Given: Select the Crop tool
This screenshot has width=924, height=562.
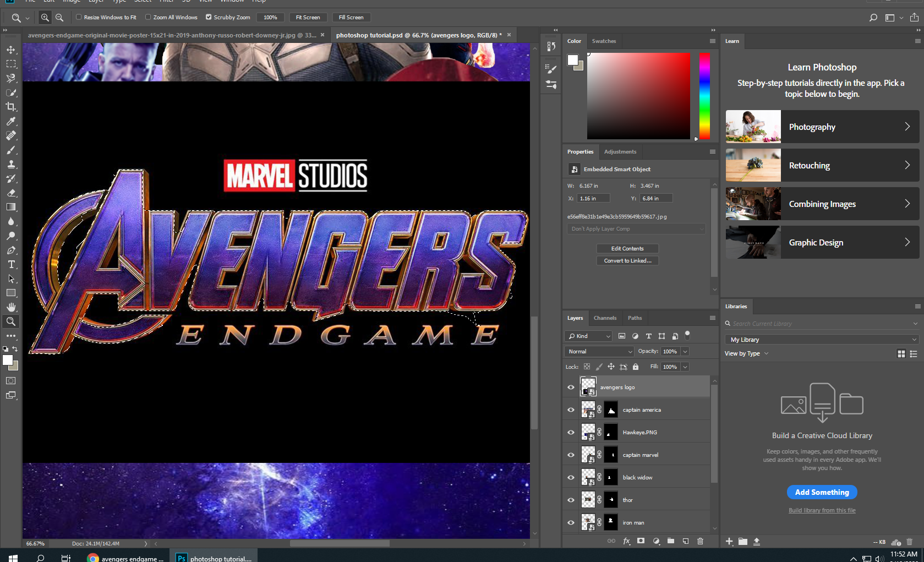Looking at the screenshot, I should [x=11, y=107].
